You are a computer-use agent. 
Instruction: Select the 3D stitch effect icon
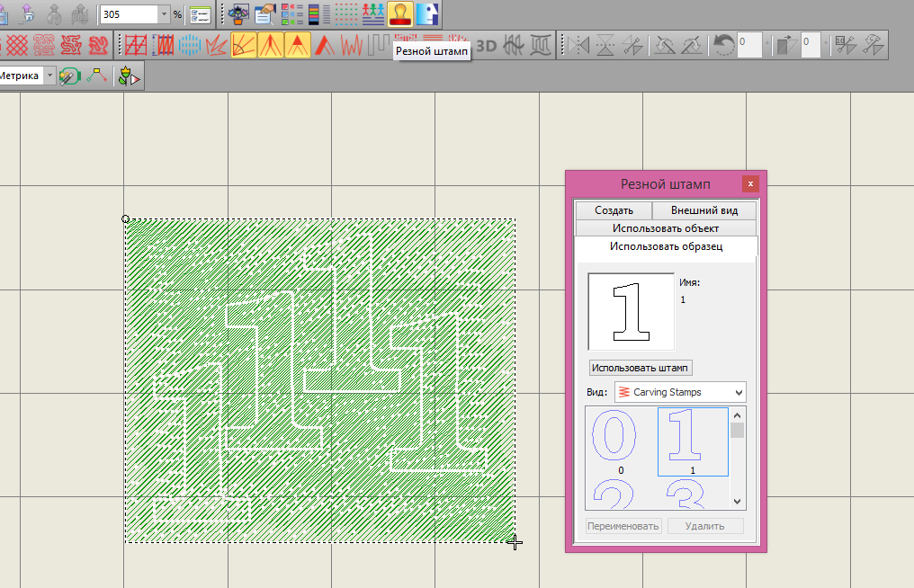(x=488, y=44)
